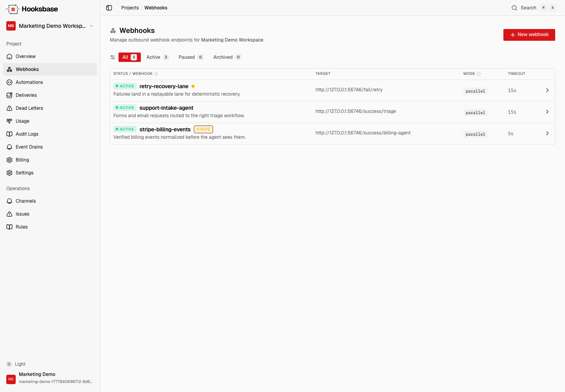Select the All filter tab
Screen dimensions: 565x392
[x=129, y=57]
